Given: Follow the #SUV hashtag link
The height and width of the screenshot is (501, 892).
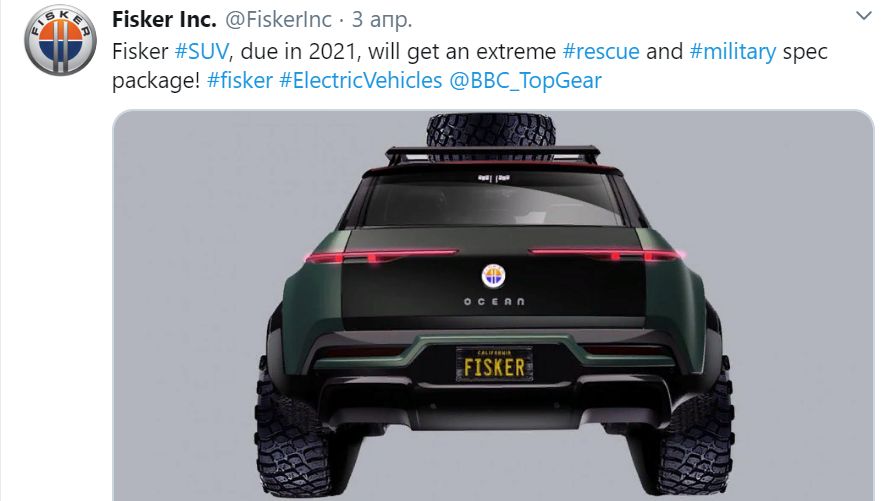Looking at the screenshot, I should 202,51.
